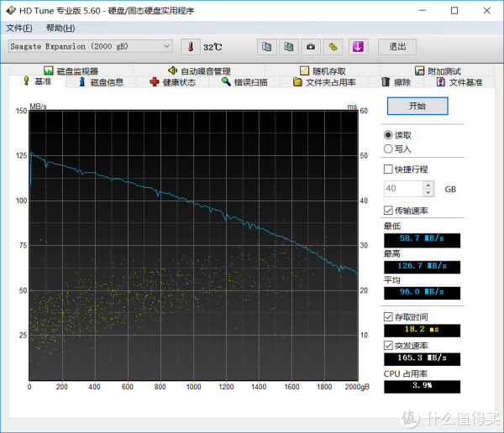This screenshot has height=433, width=504.
Task: Toggle the 传输速率 checkbox
Action: (x=388, y=211)
